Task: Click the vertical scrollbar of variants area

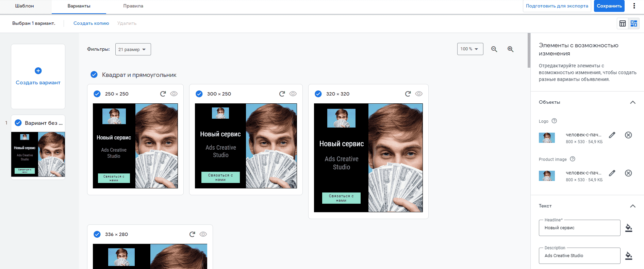Action: 529,50
